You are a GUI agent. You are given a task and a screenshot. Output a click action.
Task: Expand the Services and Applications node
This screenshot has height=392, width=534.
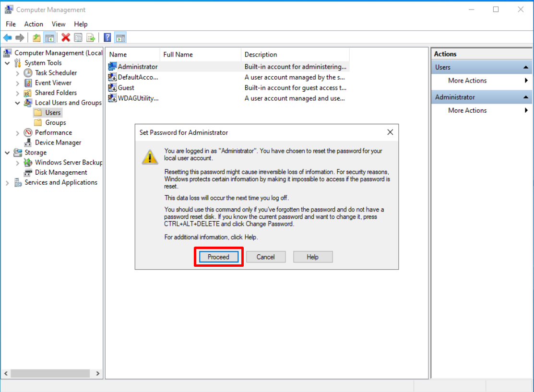pos(7,183)
